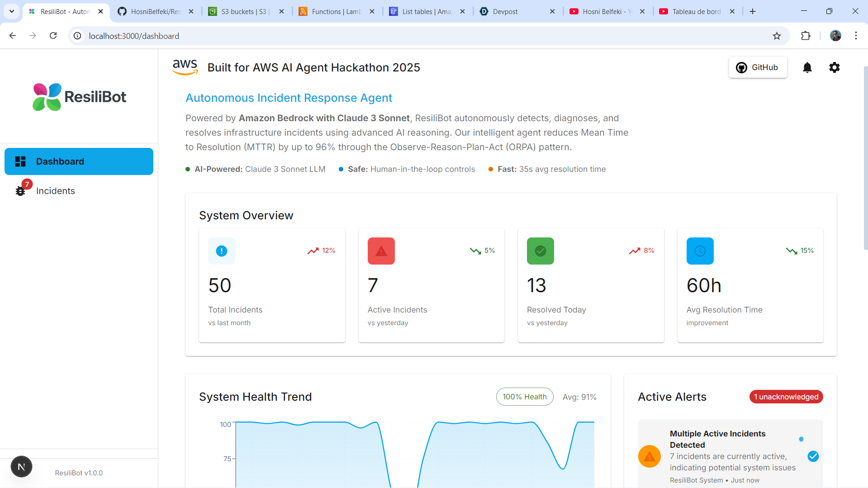Click the Next.js dev tools indicator
The image size is (868, 488).
(21, 467)
